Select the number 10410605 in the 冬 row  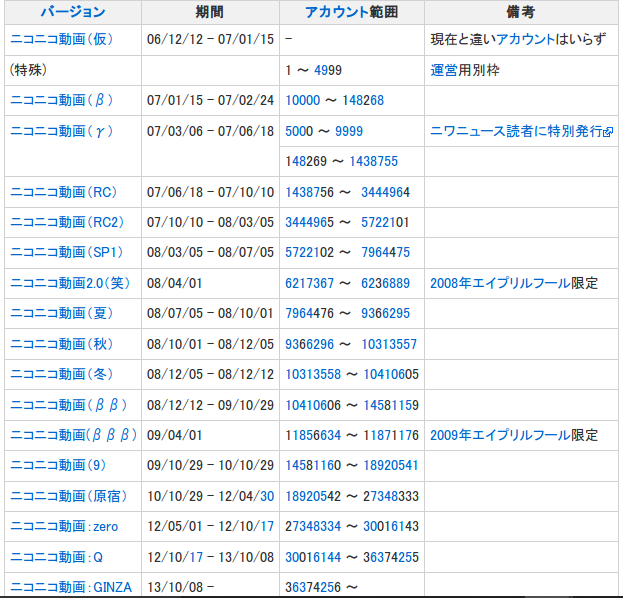(391, 374)
